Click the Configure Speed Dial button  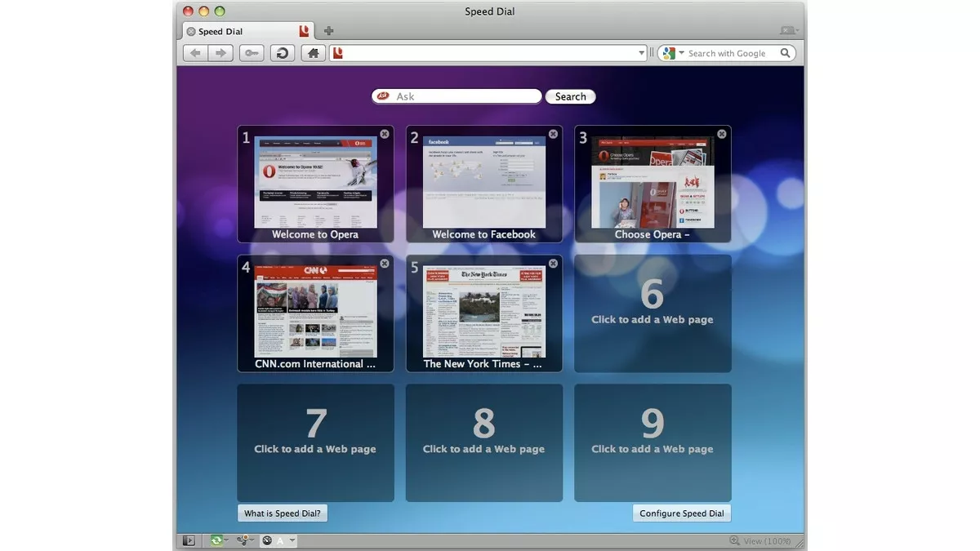point(681,513)
